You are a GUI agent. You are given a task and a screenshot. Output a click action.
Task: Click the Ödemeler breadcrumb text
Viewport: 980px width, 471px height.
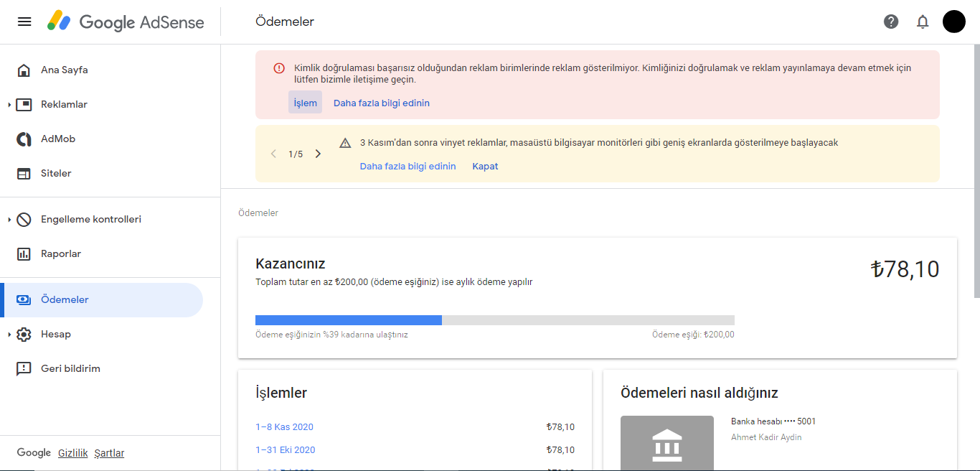[x=258, y=213]
